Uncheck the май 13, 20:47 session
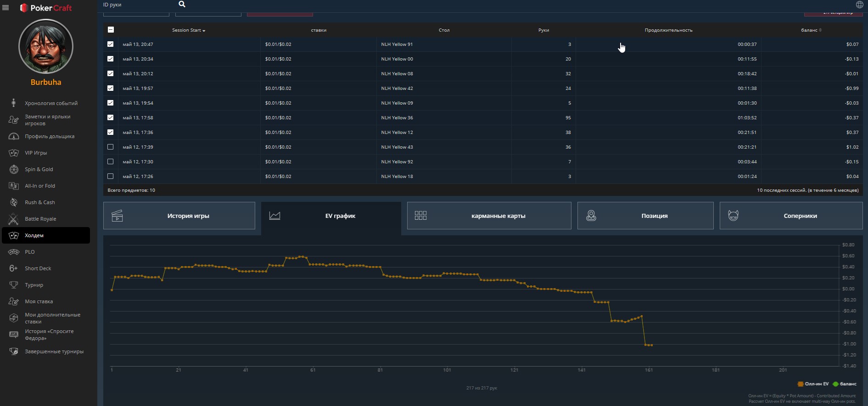The image size is (868, 406). click(x=110, y=44)
